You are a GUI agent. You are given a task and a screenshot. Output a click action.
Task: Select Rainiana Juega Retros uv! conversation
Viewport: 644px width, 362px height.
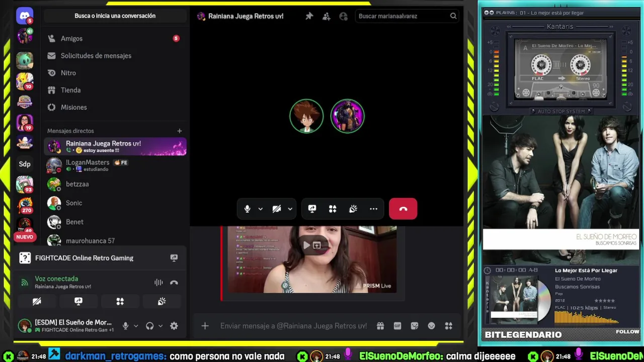coord(115,146)
